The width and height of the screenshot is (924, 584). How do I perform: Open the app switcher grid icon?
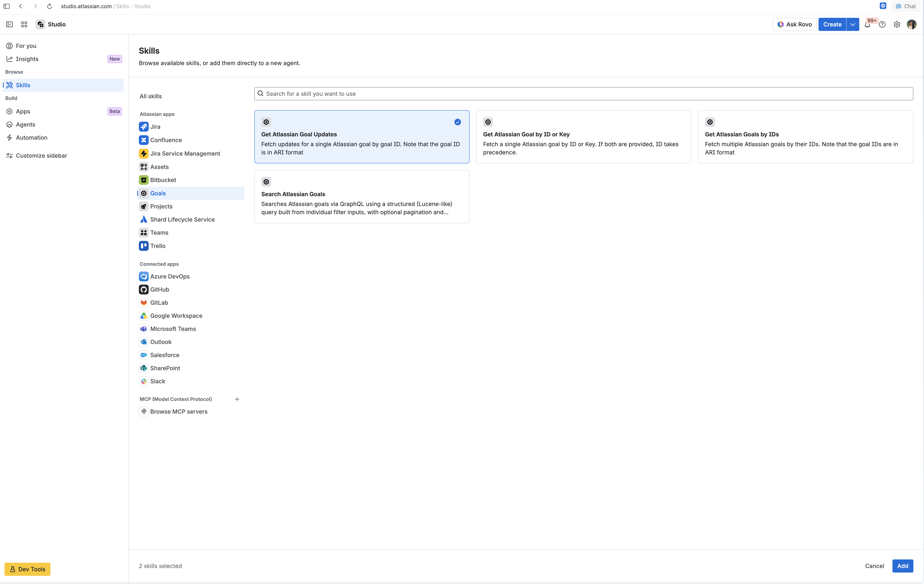click(x=24, y=24)
